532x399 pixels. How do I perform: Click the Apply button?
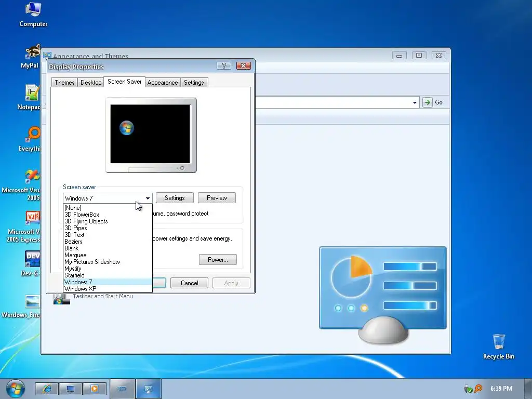(231, 283)
